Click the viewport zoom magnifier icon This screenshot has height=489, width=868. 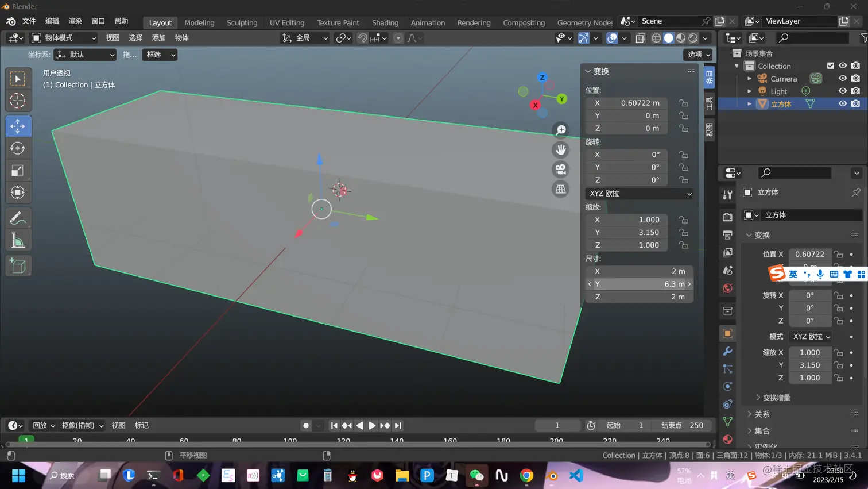point(561,130)
